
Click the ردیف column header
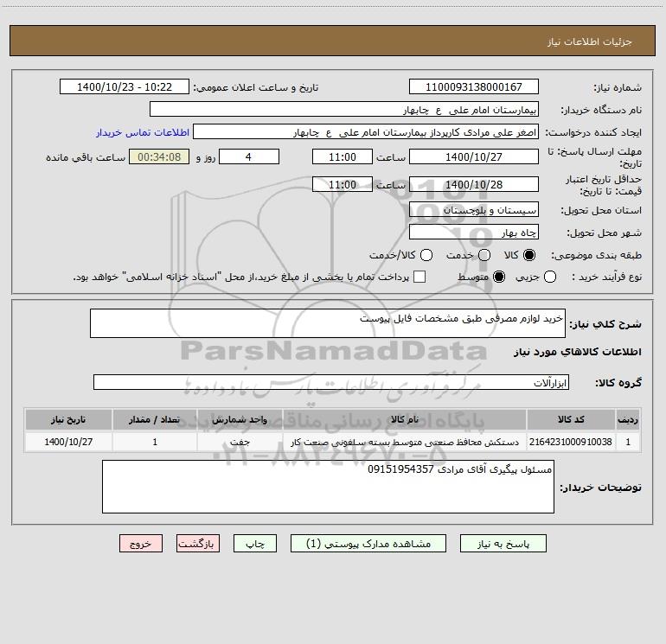[628, 420]
